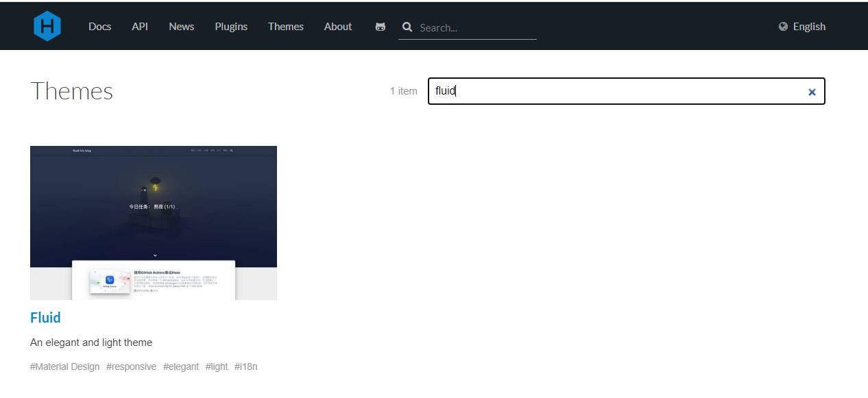
Task: Click the '1 item' result count
Action: click(x=404, y=91)
